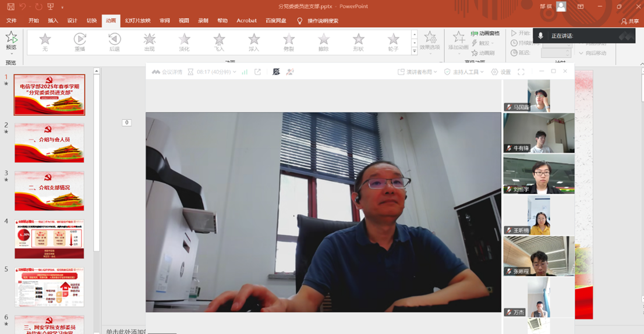This screenshot has height=334, width=644.
Task: Select the 无 animation effect
Action: (45, 42)
